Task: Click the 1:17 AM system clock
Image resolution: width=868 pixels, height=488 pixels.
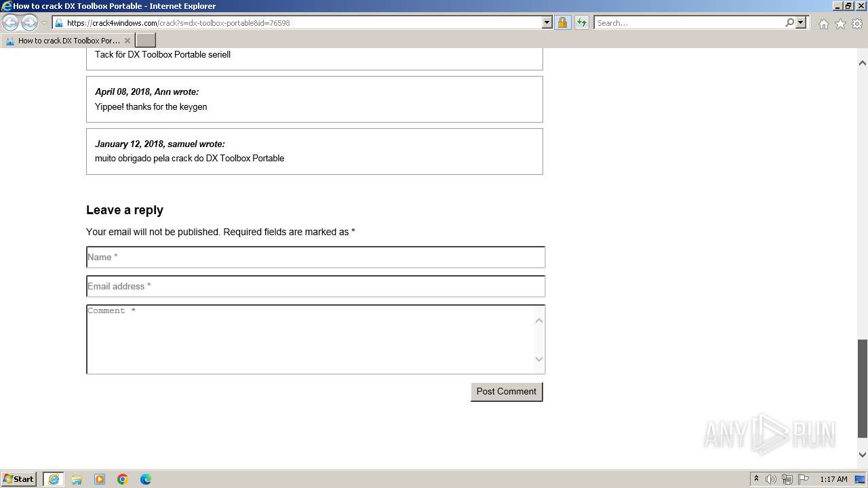Action: 833,479
